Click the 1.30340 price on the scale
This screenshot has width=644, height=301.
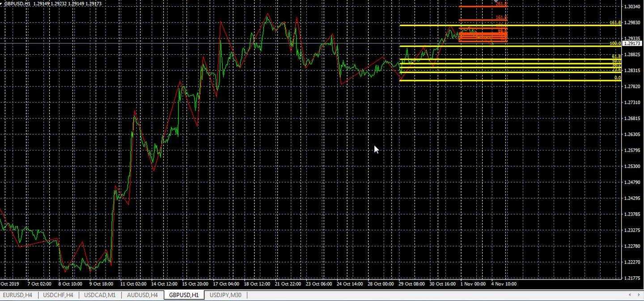pyautogui.click(x=632, y=7)
